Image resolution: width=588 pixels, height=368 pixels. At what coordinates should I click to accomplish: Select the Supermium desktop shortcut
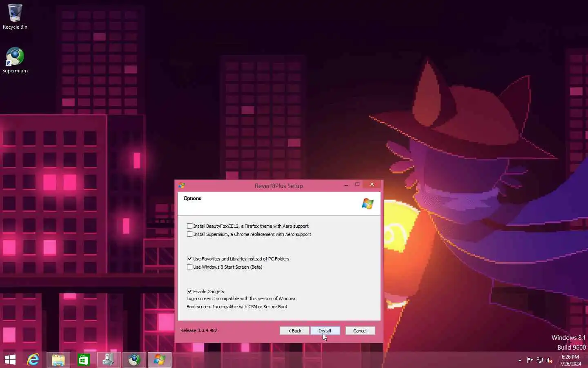tap(15, 61)
